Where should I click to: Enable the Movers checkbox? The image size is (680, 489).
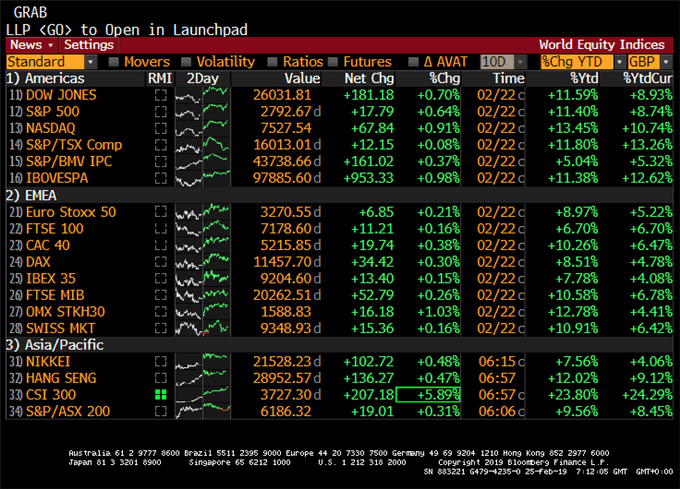114,62
